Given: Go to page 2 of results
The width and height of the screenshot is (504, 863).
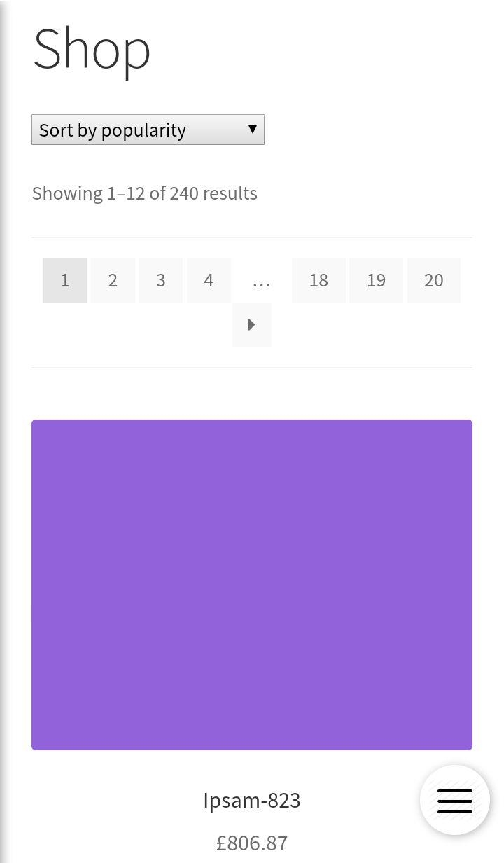Looking at the screenshot, I should [x=113, y=280].
